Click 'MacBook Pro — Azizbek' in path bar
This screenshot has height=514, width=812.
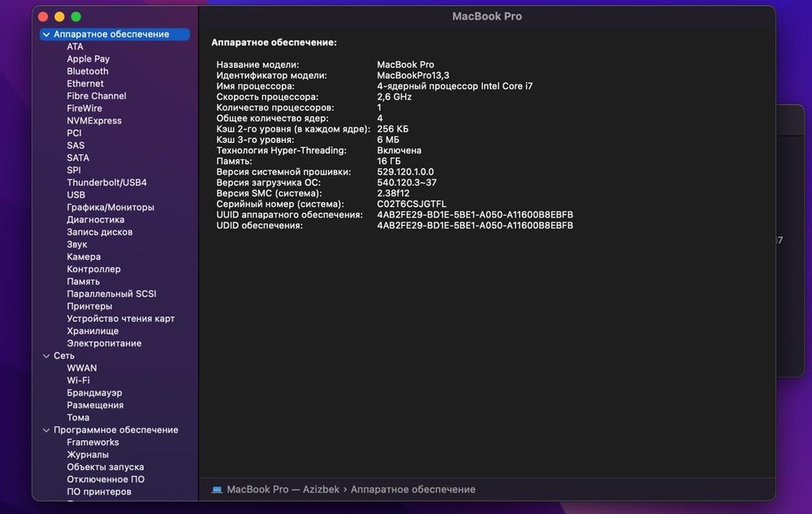[283, 490]
